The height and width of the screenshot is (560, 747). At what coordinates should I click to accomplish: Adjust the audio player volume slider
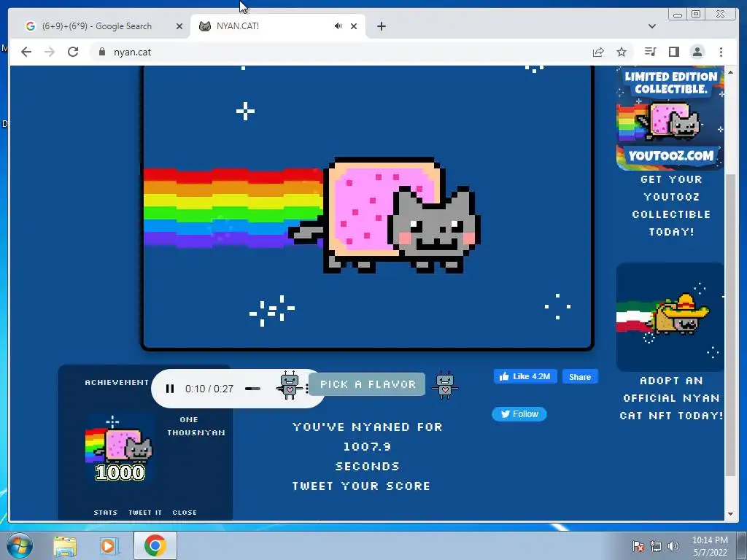pos(252,389)
